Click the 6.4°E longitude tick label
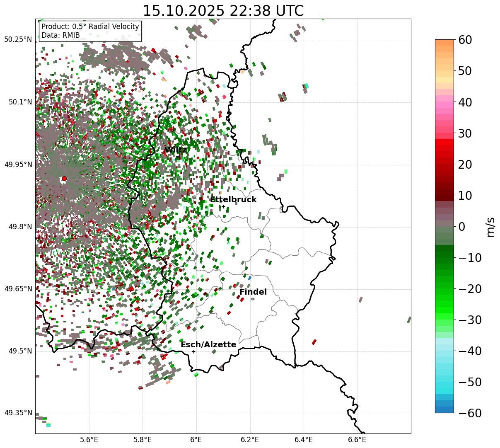 [304, 440]
